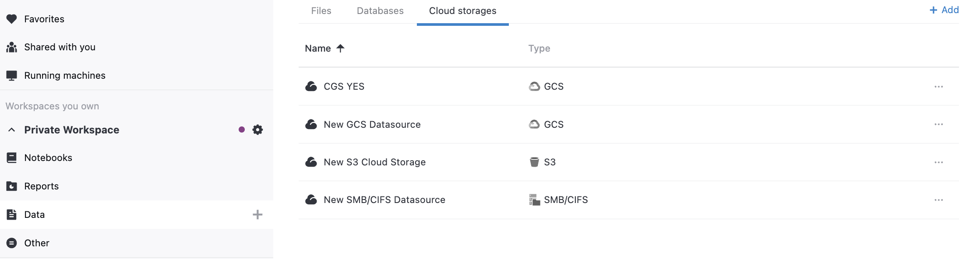This screenshot has height=259, width=980.
Task: Toggle Name column sort order
Action: [x=341, y=48]
